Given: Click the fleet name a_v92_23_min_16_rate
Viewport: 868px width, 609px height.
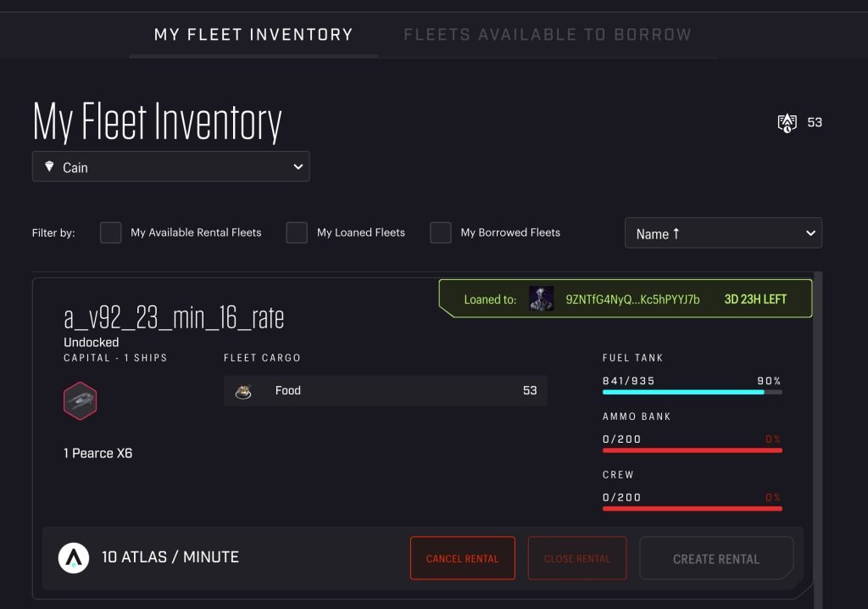Looking at the screenshot, I should (174, 318).
